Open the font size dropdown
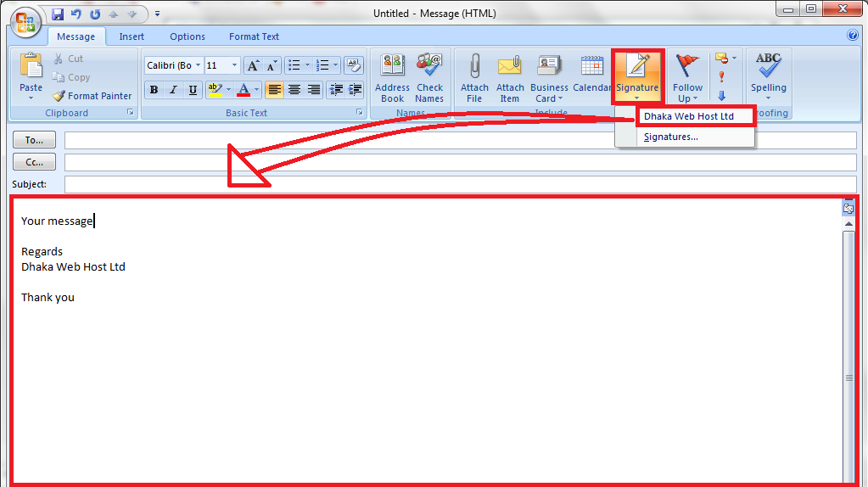The image size is (868, 487). pos(234,65)
